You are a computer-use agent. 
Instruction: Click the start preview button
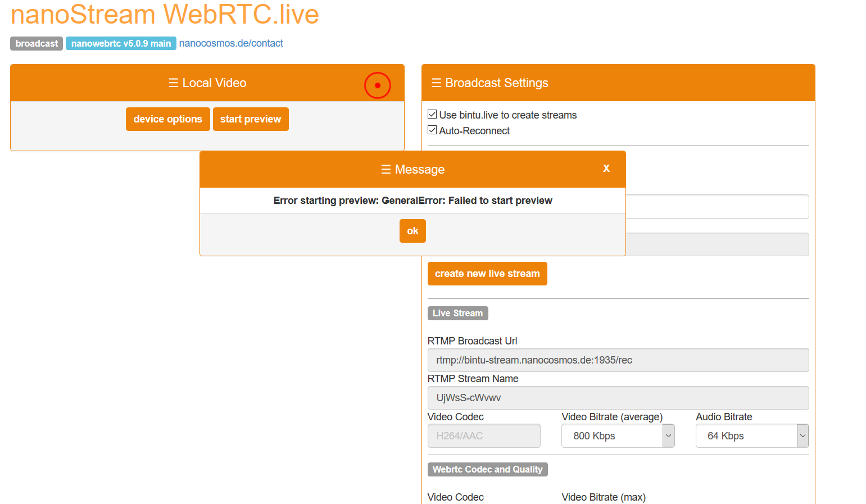251,119
